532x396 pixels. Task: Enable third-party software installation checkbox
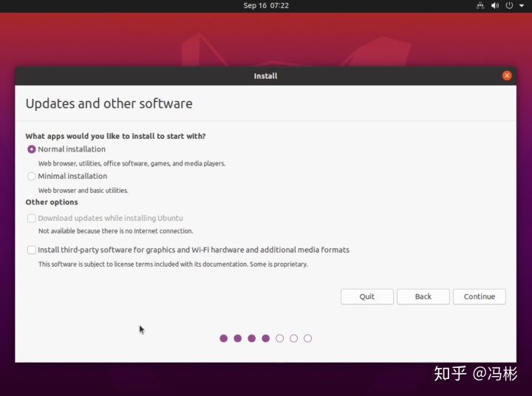[x=32, y=250]
